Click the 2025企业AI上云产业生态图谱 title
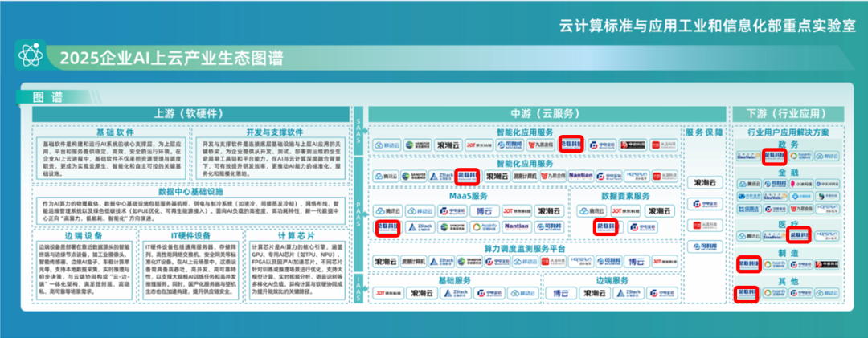Screen dimensions: 868x338 tap(172, 58)
